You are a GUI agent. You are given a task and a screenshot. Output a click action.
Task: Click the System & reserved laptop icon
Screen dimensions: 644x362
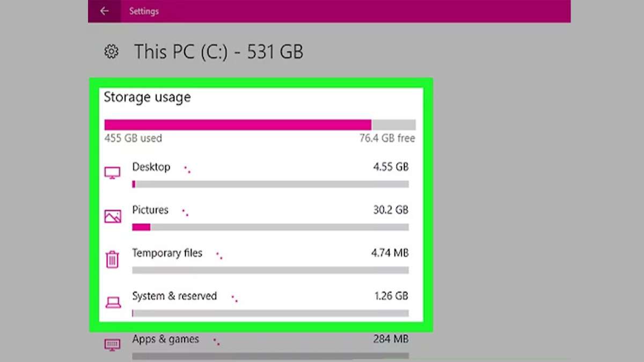[x=113, y=302]
